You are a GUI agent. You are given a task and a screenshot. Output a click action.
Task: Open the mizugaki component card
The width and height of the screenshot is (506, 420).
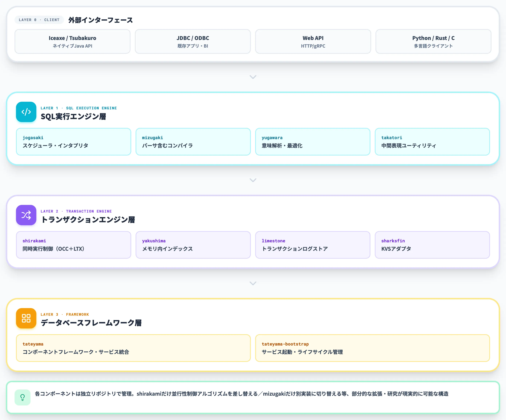pos(193,142)
